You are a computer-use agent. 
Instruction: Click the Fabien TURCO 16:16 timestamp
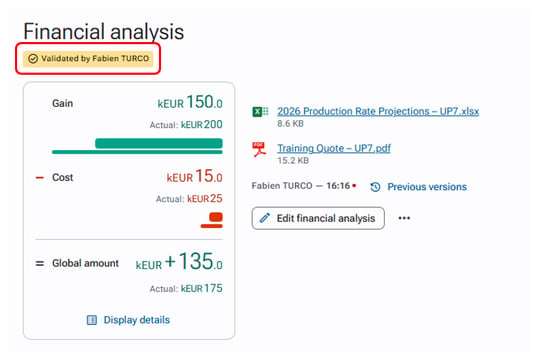click(303, 186)
